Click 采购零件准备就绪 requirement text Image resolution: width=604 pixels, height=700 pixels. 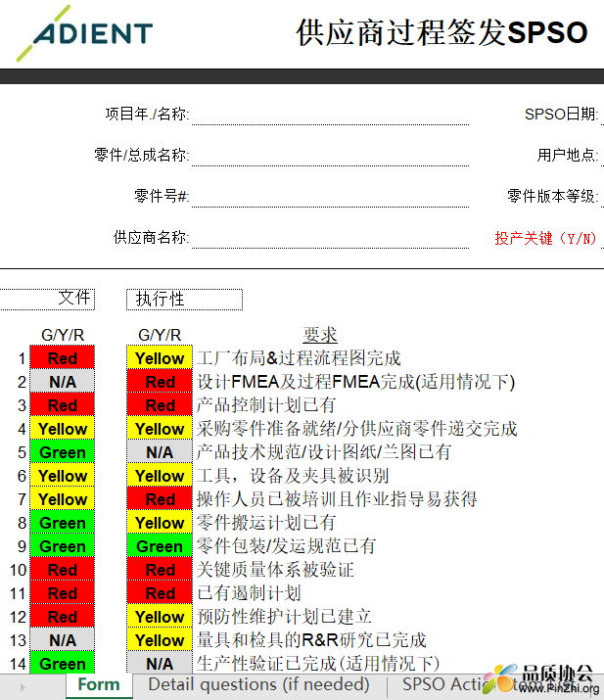click(356, 429)
